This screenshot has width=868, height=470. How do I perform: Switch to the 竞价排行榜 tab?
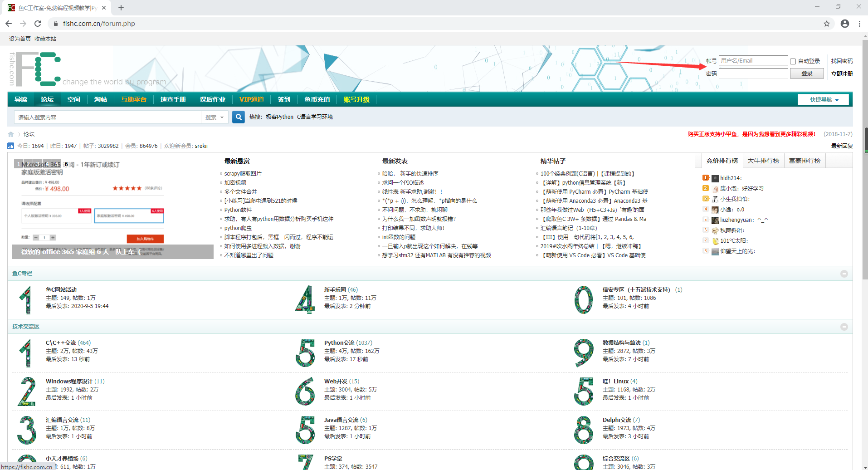(x=722, y=161)
